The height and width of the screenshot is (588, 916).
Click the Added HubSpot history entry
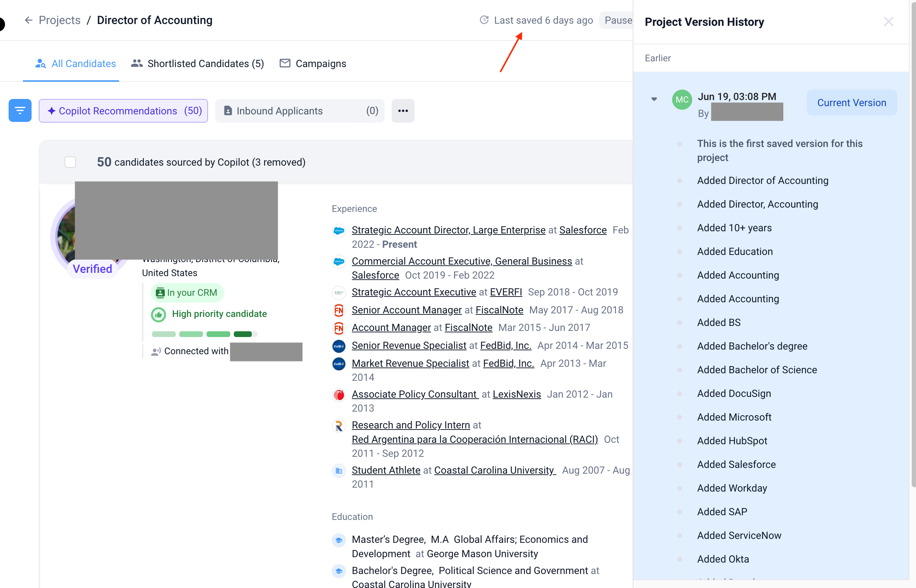[x=732, y=441]
